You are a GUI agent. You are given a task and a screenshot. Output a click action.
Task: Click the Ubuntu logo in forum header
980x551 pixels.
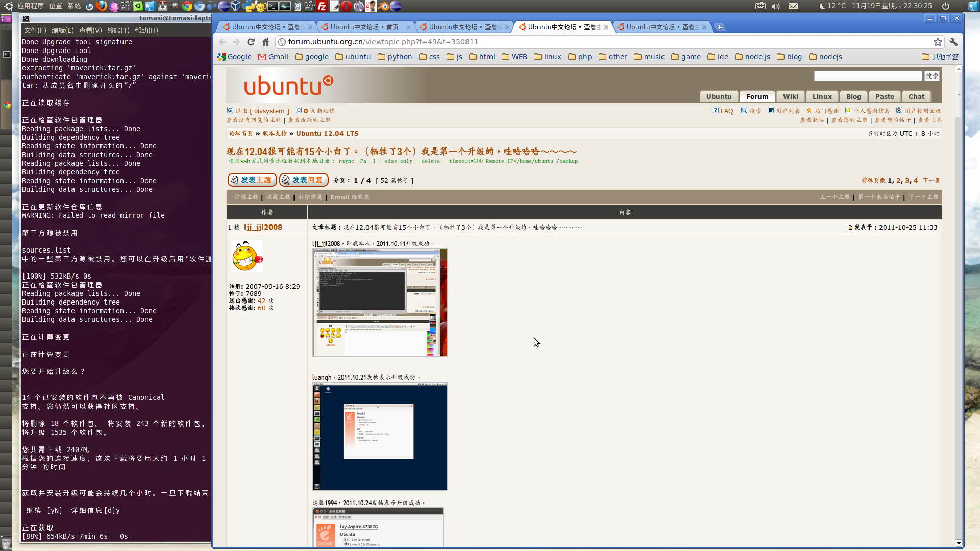288,85
